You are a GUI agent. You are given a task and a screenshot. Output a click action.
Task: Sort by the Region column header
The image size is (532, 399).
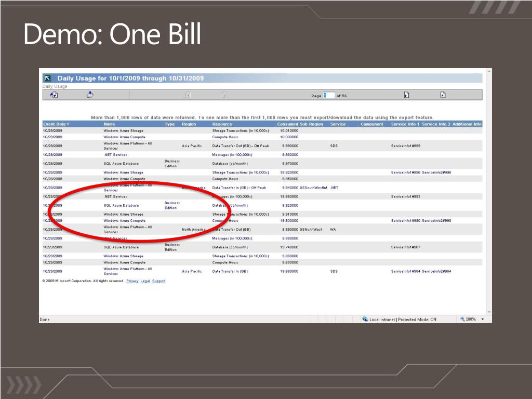189,124
